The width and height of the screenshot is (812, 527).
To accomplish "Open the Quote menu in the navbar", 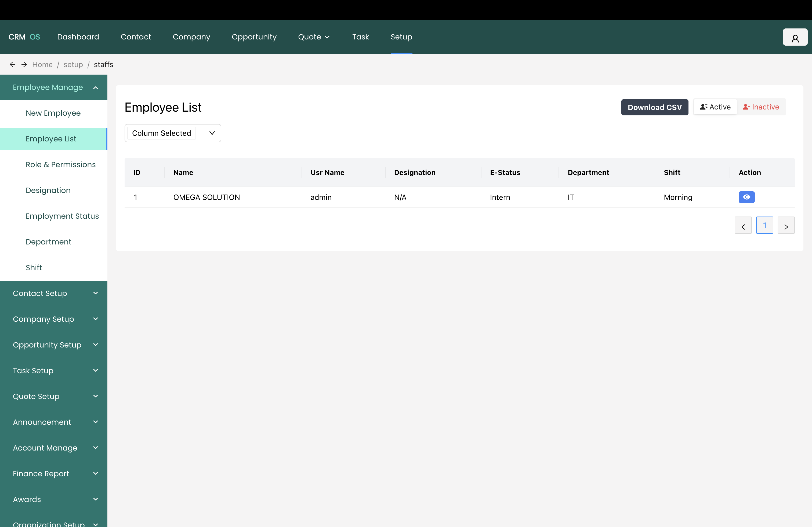I will 313,37.
